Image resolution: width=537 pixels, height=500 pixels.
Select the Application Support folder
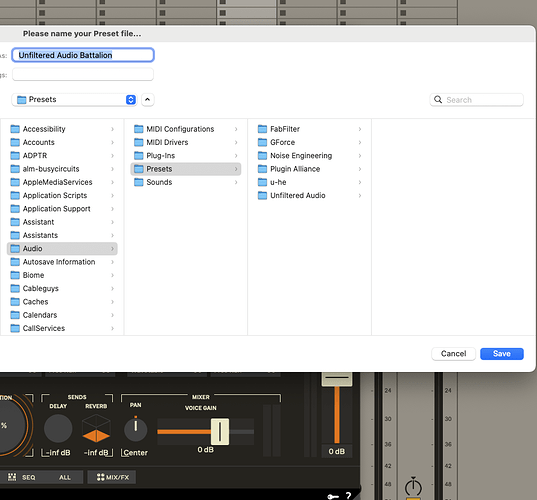click(62, 209)
